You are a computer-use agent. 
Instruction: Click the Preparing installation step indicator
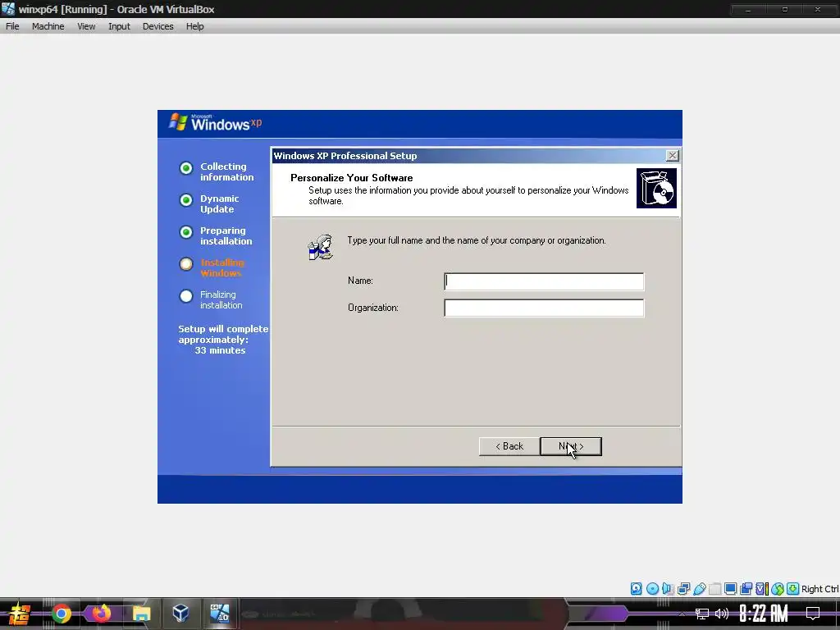tap(186, 232)
